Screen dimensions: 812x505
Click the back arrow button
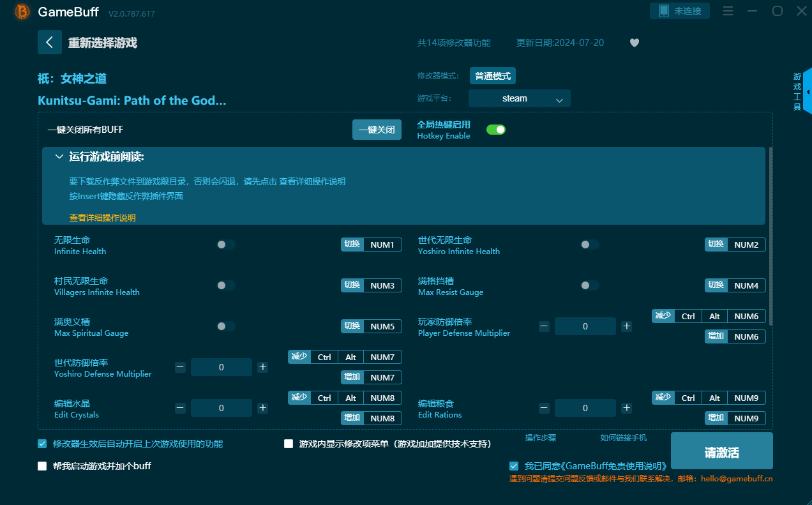50,42
